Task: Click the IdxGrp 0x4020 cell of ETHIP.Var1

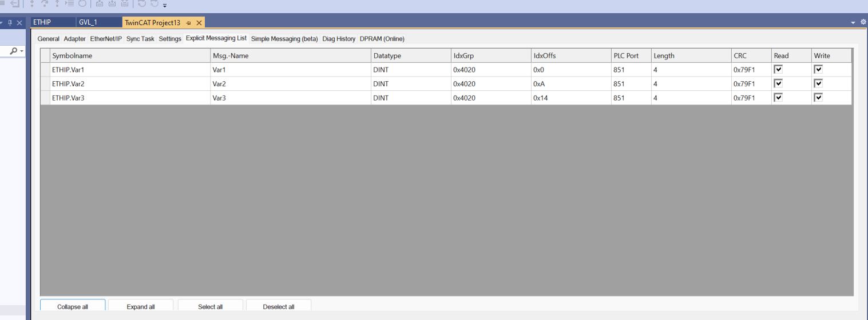Action: 490,70
